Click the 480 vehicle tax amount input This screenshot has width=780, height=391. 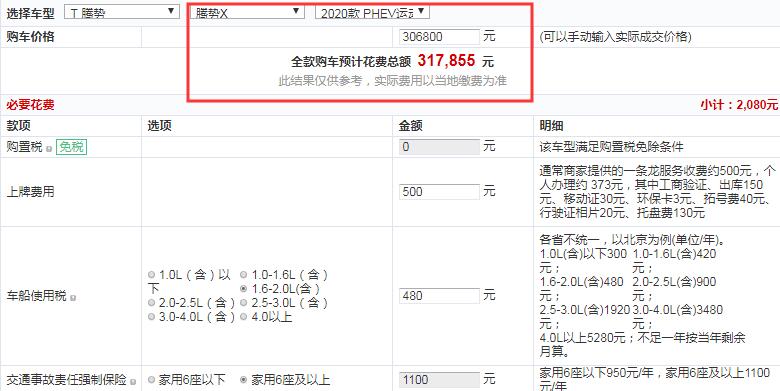(440, 295)
